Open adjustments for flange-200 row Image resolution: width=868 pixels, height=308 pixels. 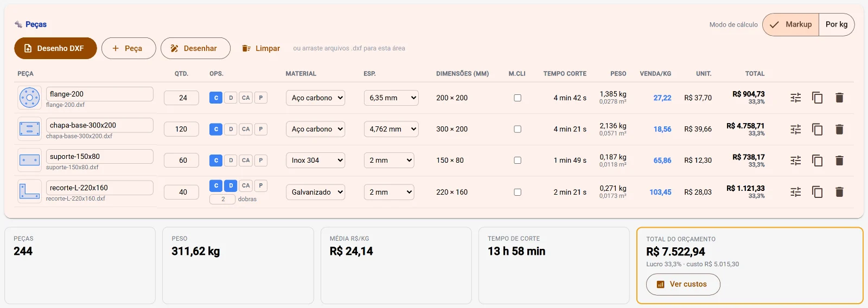click(x=795, y=98)
